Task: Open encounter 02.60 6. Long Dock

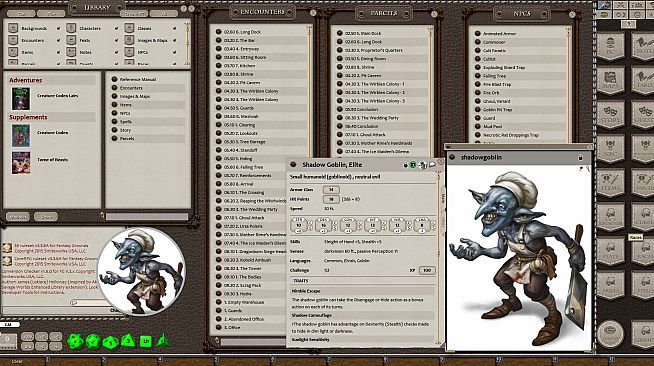Action: (261, 32)
